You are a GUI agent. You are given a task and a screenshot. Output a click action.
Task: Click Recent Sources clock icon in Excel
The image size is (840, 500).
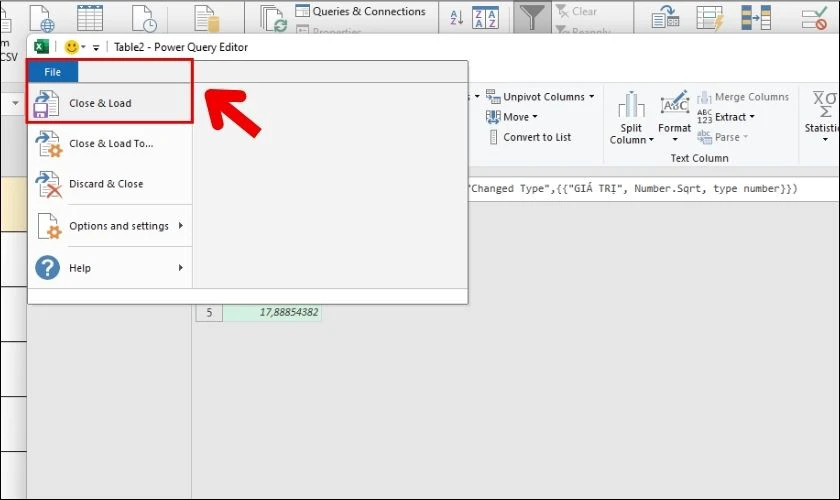coord(144,18)
